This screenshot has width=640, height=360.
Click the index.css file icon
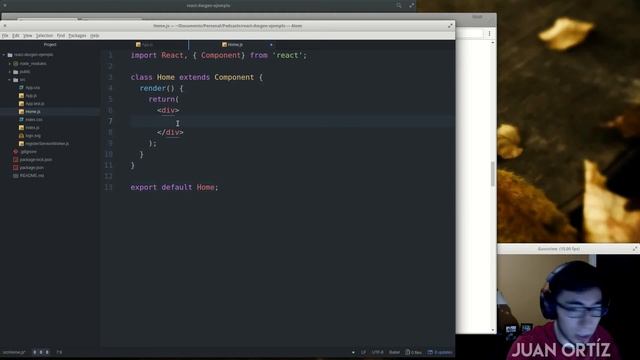(x=21, y=120)
